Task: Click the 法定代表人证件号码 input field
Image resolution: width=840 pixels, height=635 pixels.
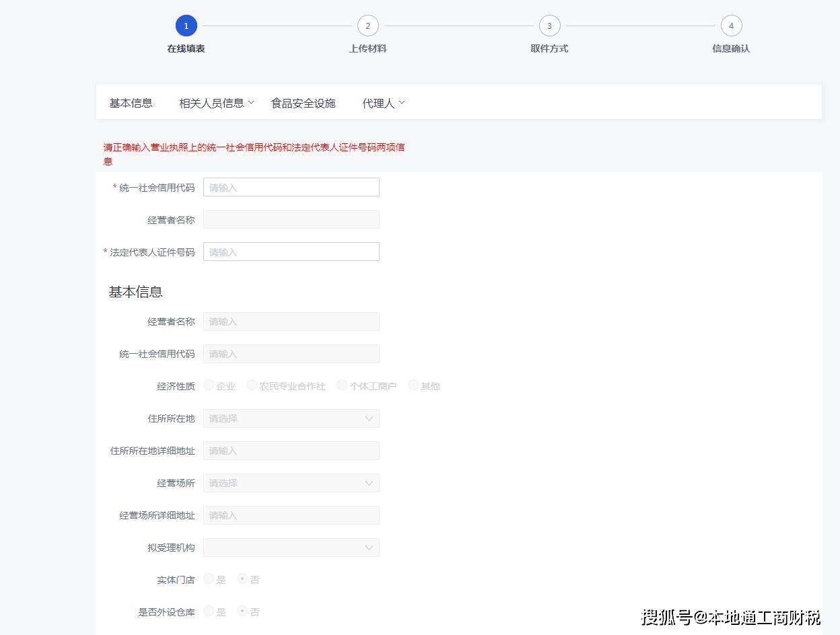Action: click(x=291, y=252)
